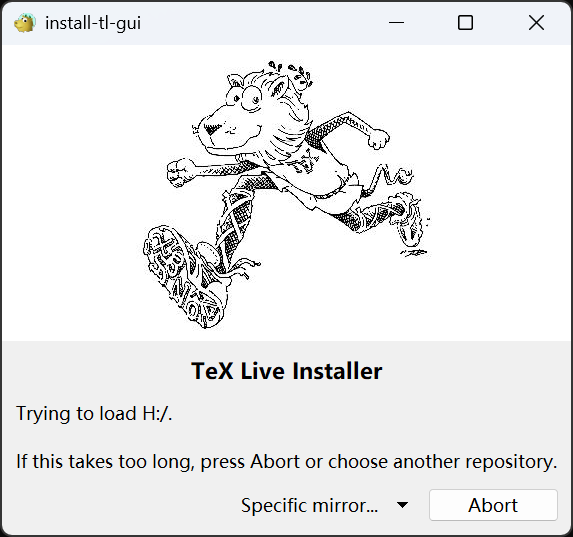Screen dimensions: 573x537
Task: Click the lion's left clenched fist
Action: [x=181, y=173]
